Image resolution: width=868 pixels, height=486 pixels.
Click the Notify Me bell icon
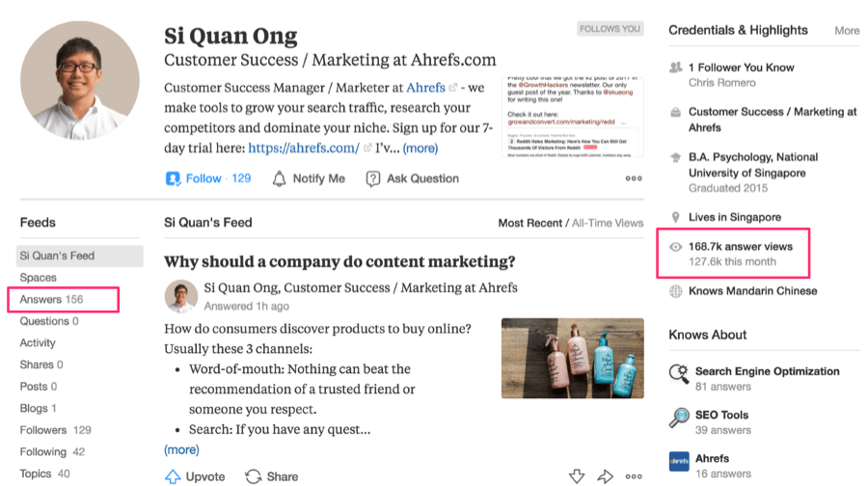[279, 178]
